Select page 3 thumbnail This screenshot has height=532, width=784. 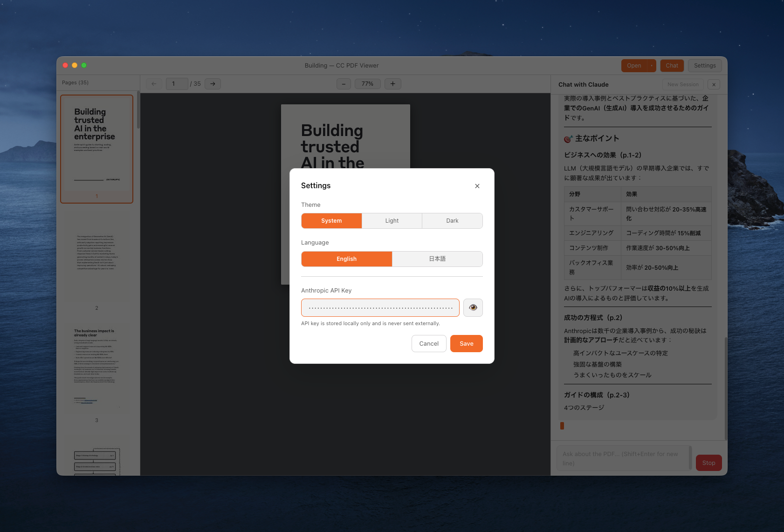(97, 372)
